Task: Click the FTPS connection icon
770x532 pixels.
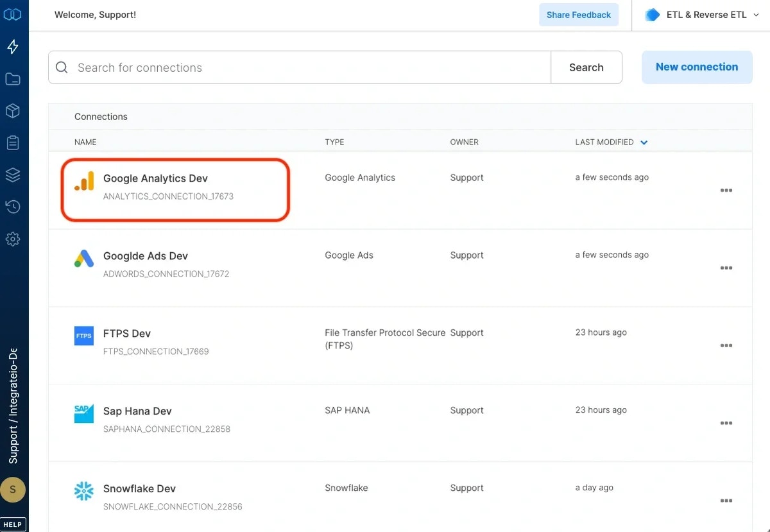Action: pos(83,334)
